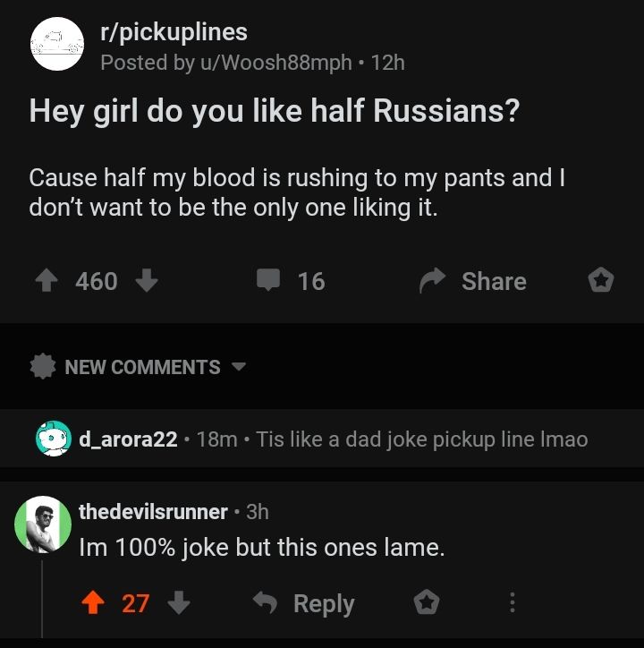The image size is (644, 648).
Task: Downvote thedevilsrunner's comment
Action: click(x=179, y=603)
